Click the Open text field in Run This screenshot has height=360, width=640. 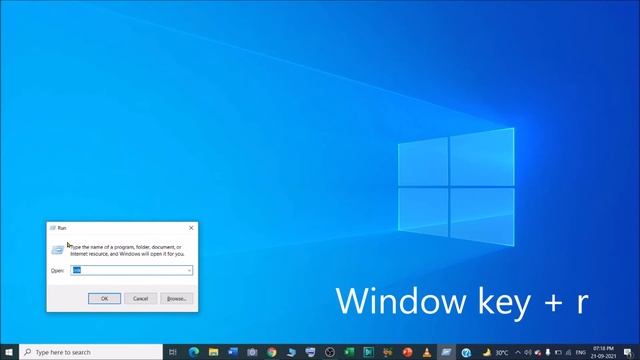point(131,270)
